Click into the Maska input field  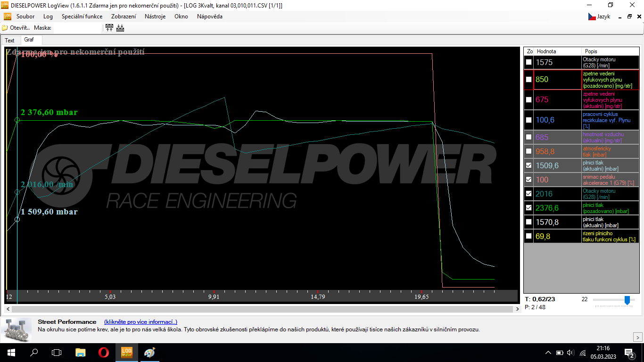coord(77,28)
